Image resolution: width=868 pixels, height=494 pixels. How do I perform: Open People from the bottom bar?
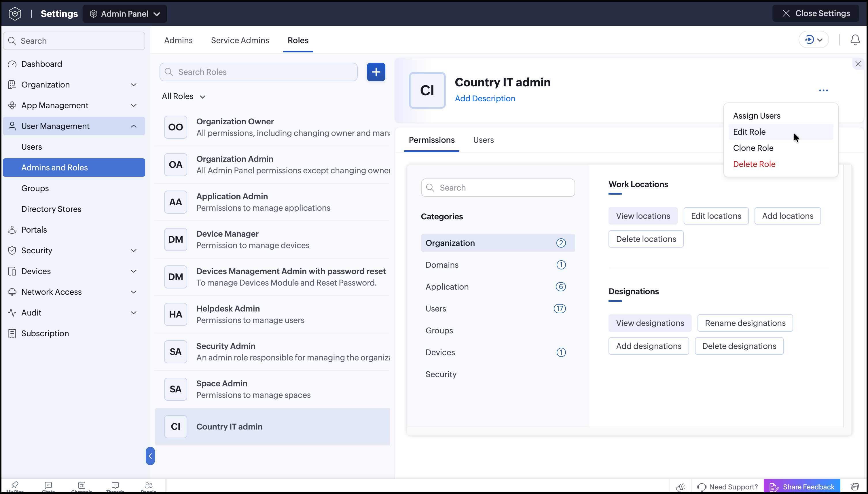(148, 487)
